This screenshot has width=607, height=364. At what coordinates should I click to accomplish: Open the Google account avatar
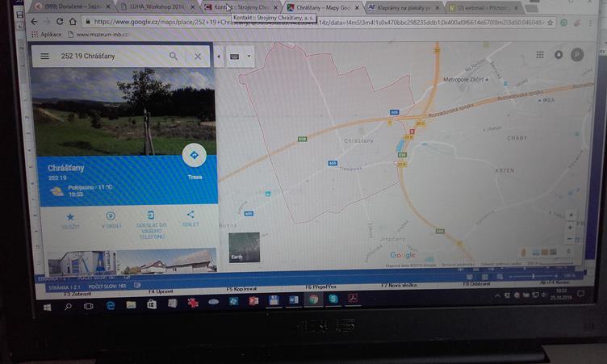(x=577, y=55)
